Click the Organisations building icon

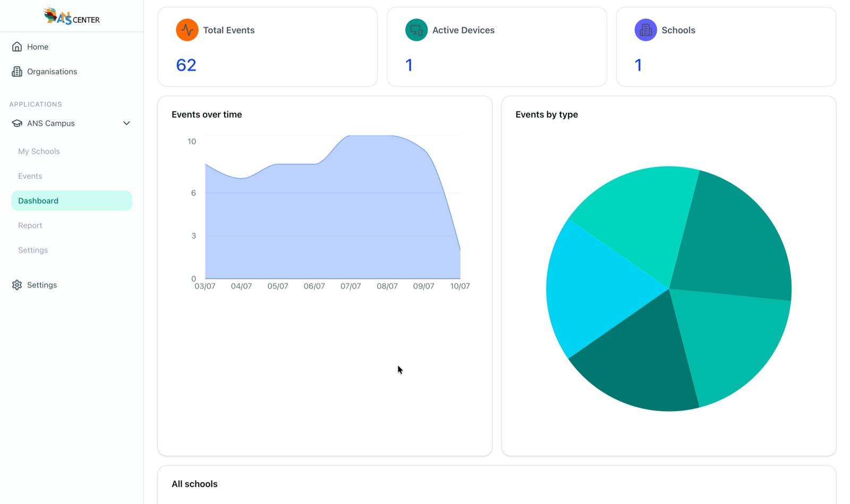[17, 72]
